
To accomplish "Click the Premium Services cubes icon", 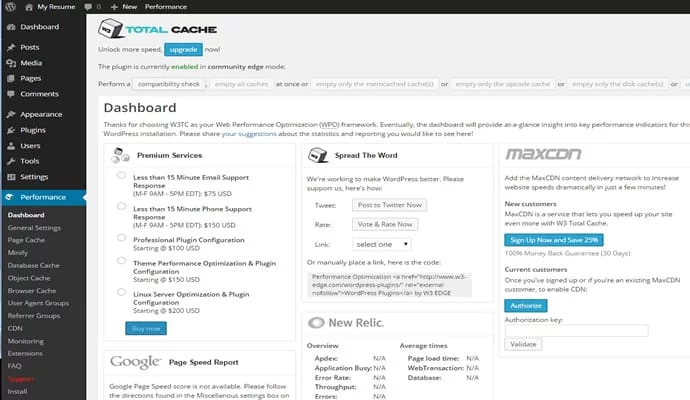I will point(120,155).
